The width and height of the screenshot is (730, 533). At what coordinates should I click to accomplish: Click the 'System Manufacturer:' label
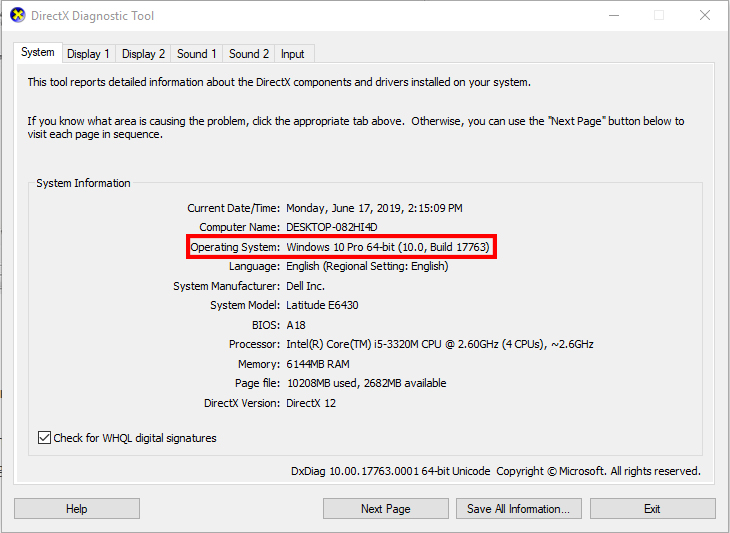coord(227,286)
